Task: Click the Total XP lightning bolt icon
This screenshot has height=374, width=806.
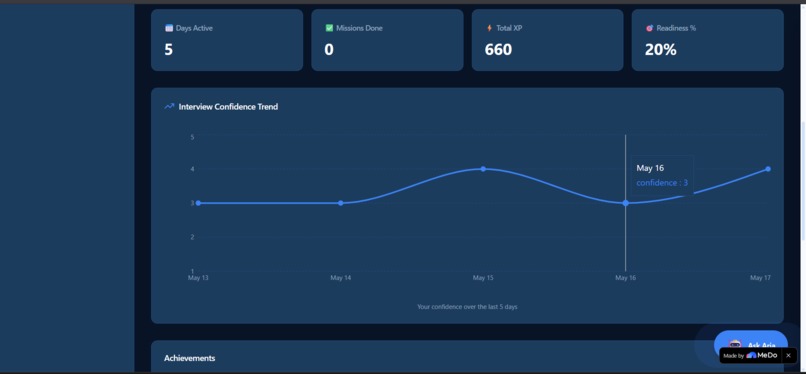Action: coord(489,28)
